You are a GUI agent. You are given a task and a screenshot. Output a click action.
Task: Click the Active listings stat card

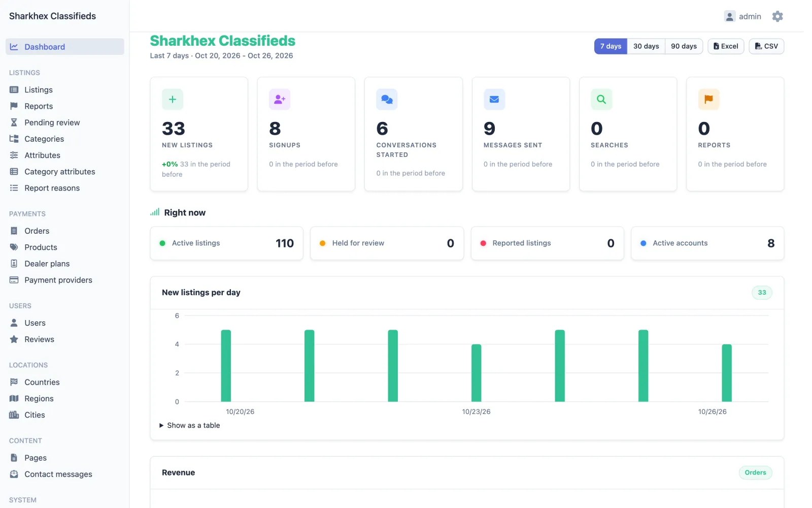pyautogui.click(x=226, y=243)
